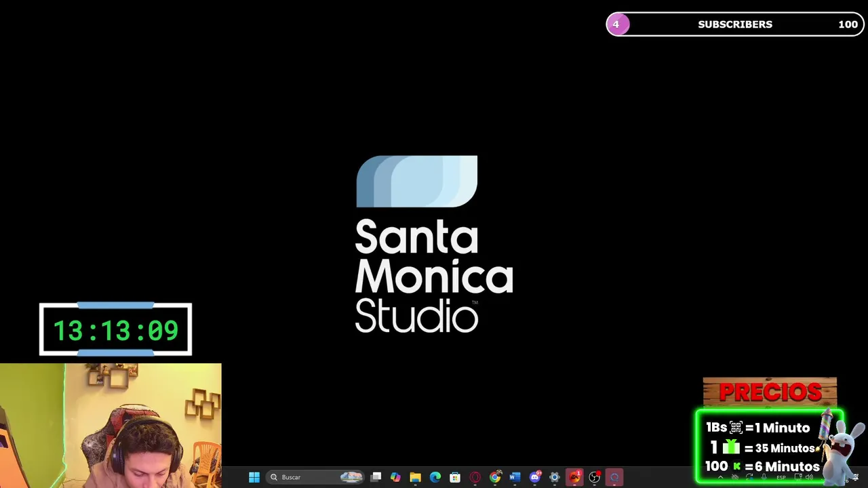Screen dimensions: 868x488
Task: Switch to Opera GX browser
Action: 475,477
